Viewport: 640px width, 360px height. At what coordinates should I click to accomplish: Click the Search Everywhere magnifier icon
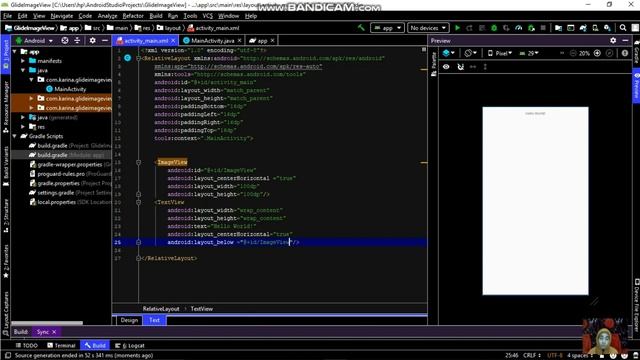(x=623, y=28)
